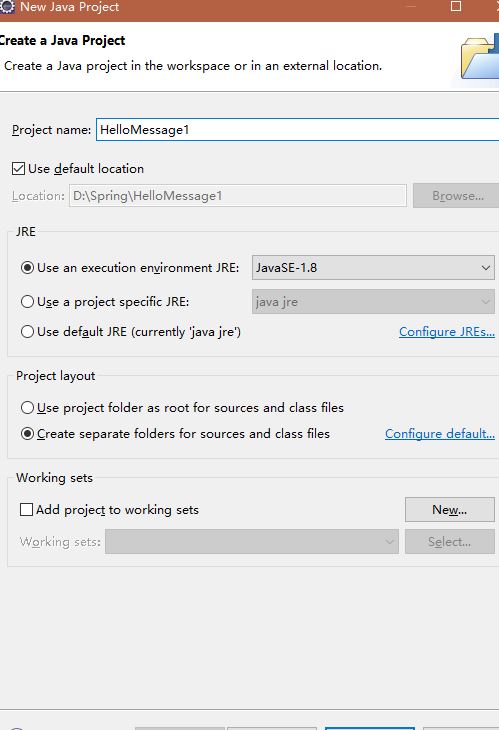Click the New working set button
This screenshot has height=730, width=499.
(x=449, y=509)
